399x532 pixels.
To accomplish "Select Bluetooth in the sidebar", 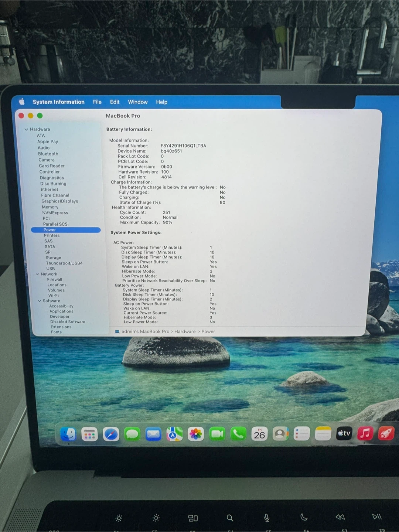I will click(x=48, y=154).
